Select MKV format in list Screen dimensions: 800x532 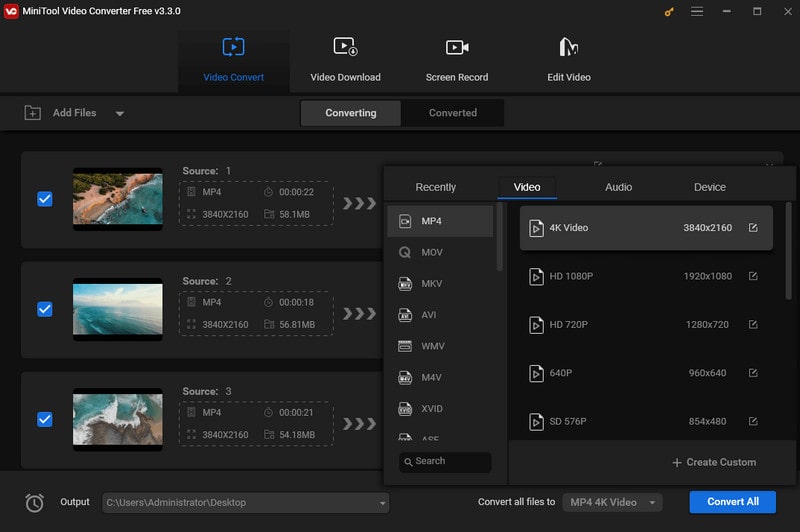coord(440,284)
